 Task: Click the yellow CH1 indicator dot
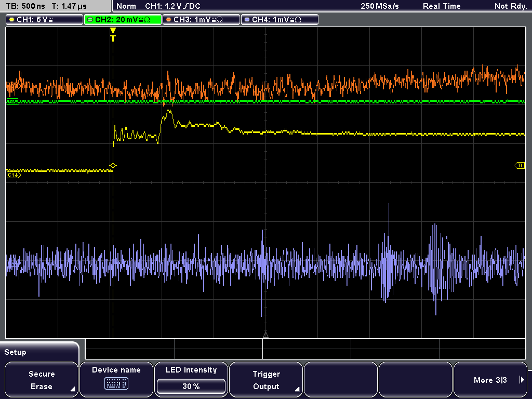[x=11, y=20]
